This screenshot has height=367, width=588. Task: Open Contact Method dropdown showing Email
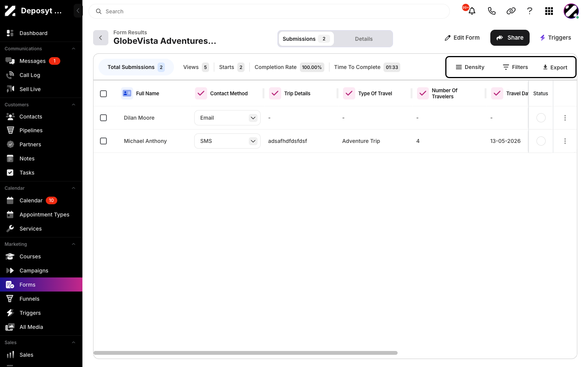(x=227, y=118)
